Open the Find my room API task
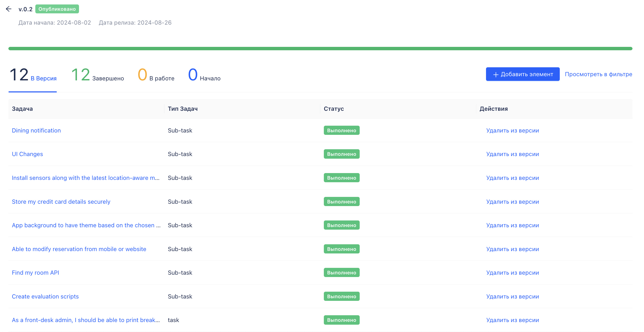644x332 pixels. [x=36, y=273]
